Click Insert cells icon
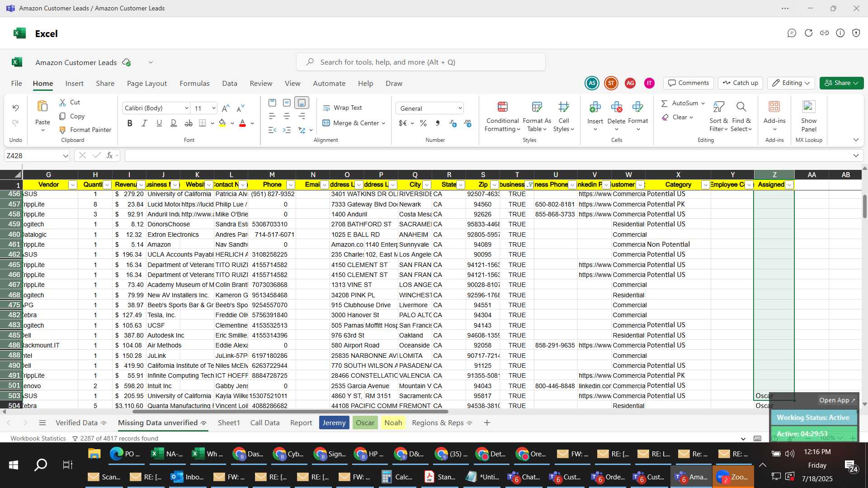The image size is (868, 488). click(x=595, y=107)
